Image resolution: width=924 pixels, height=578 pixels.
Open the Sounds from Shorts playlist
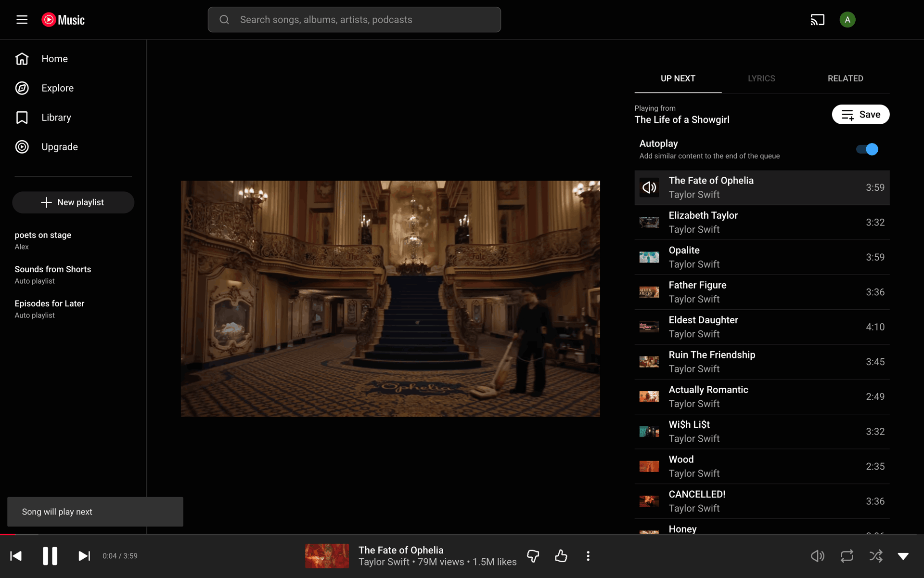pos(73,275)
